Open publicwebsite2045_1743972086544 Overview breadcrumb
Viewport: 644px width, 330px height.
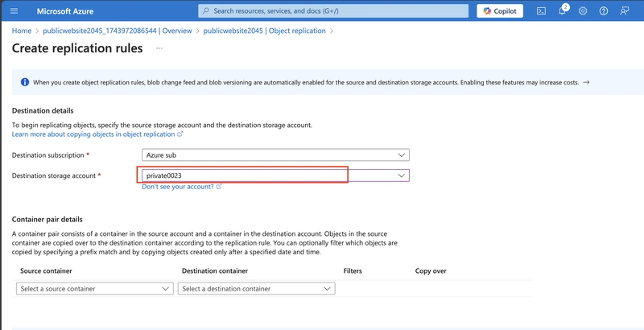(x=118, y=31)
